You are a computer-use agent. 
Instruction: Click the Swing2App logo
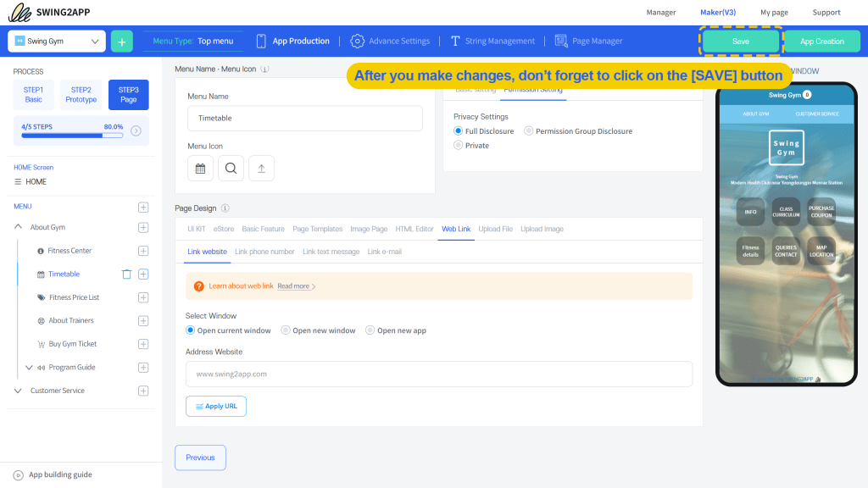pos(48,12)
